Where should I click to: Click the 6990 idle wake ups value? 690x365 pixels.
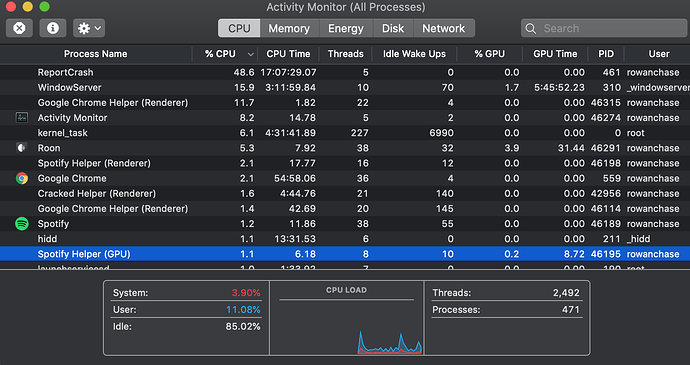(x=441, y=133)
